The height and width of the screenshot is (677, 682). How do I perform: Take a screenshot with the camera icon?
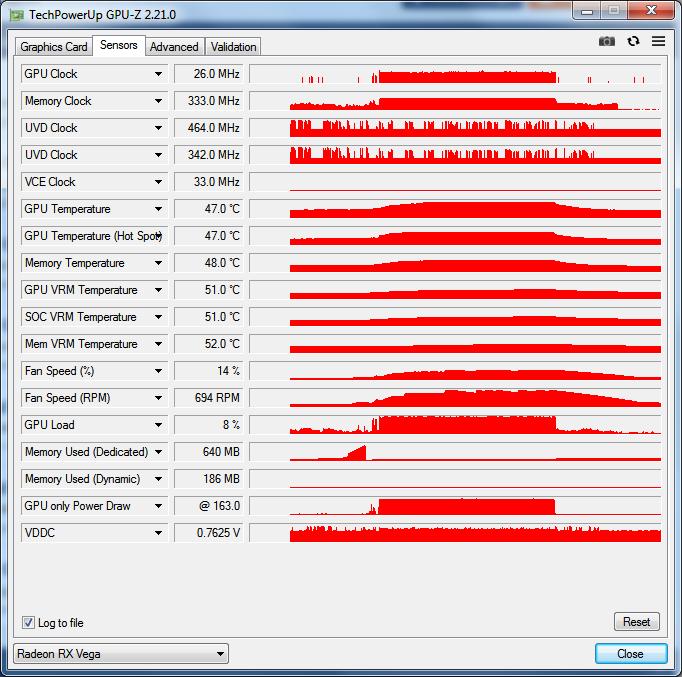(607, 41)
